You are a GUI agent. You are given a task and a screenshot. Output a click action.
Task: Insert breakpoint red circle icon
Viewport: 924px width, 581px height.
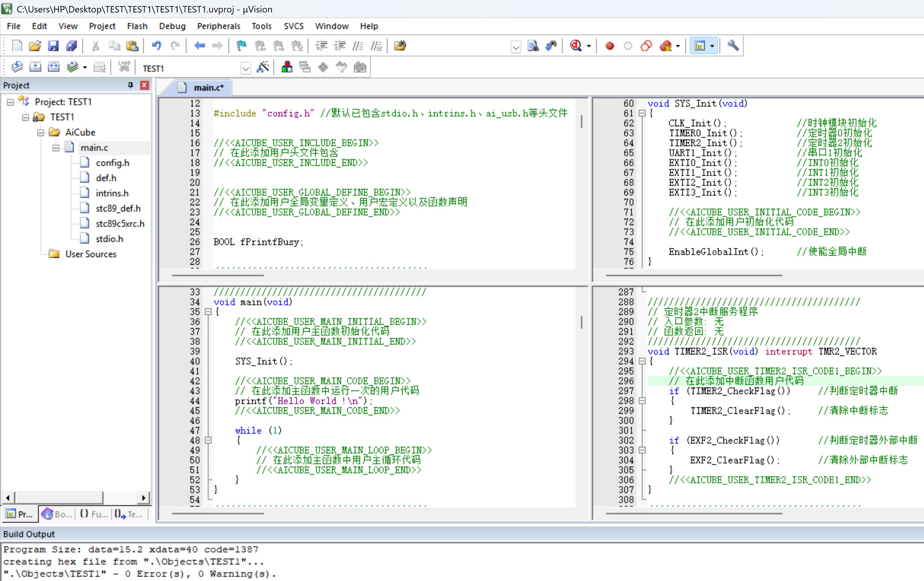point(609,46)
